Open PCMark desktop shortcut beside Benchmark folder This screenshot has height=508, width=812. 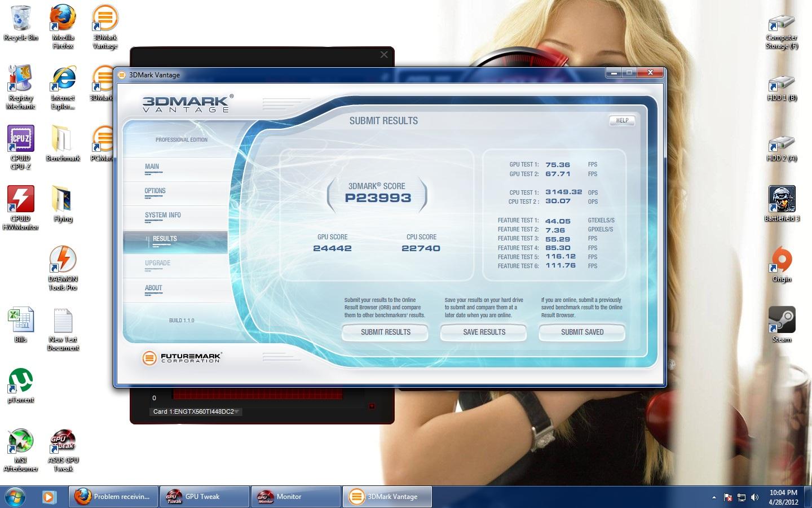pos(102,143)
